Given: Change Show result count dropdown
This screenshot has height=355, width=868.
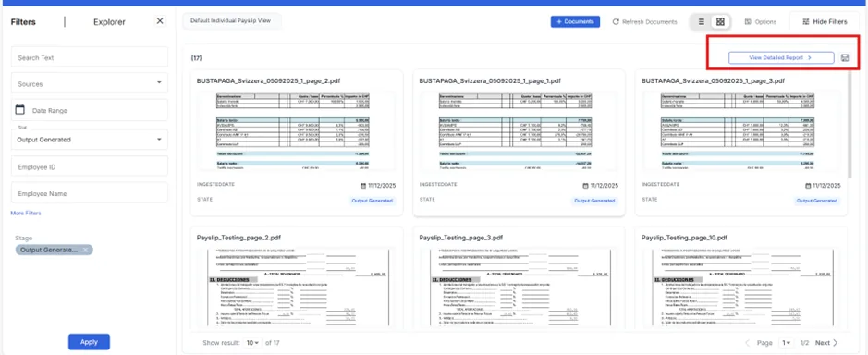Looking at the screenshot, I should (253, 343).
